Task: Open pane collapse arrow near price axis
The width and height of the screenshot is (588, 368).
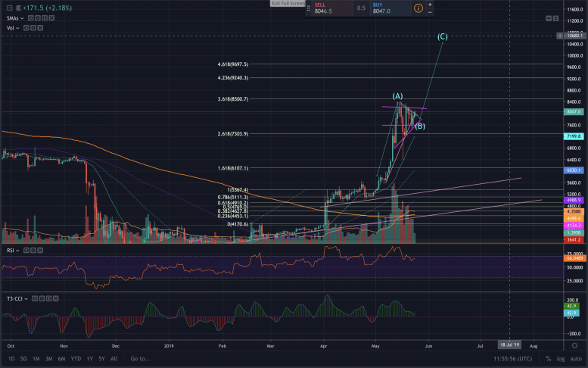Action: 549,18
